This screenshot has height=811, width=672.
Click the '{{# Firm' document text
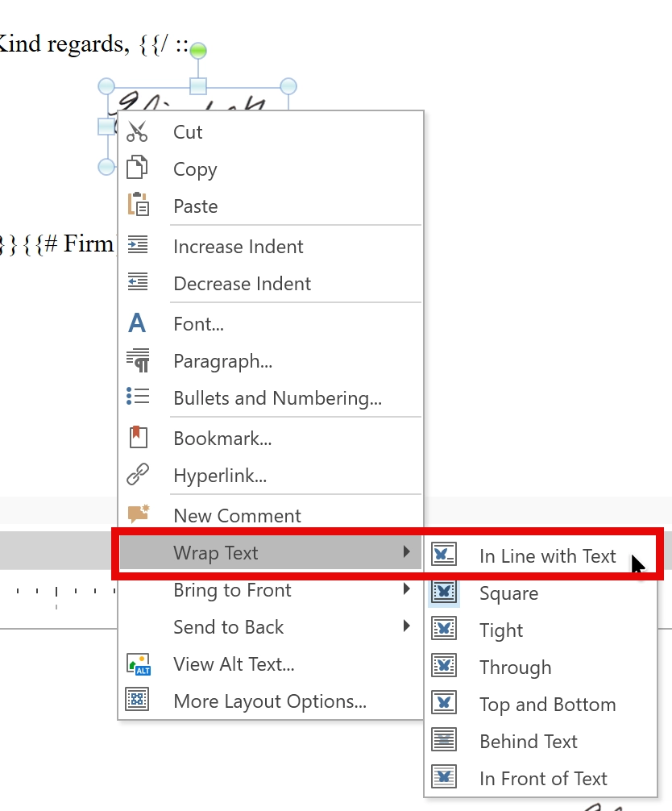click(68, 243)
